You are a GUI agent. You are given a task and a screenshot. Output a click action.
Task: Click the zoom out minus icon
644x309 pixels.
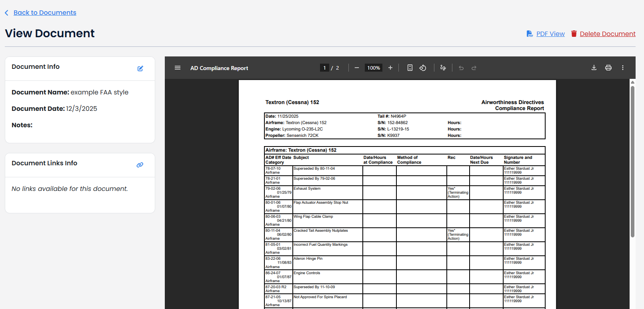(357, 68)
